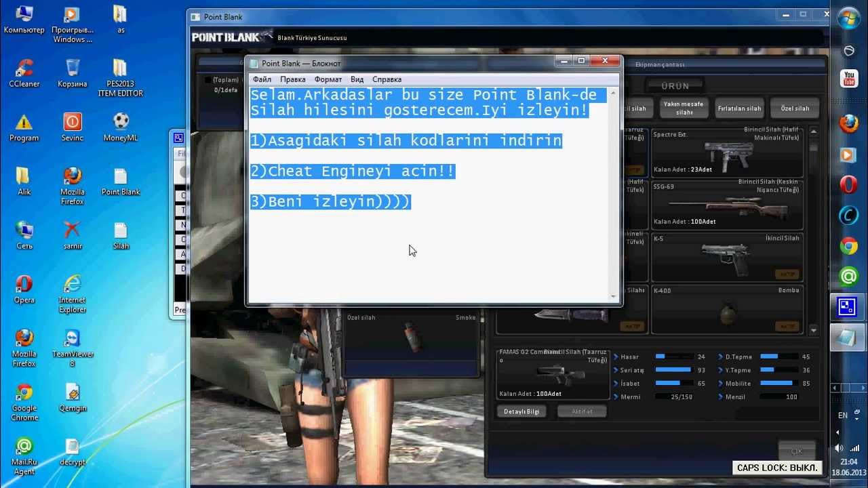Open the Silah text file
This screenshot has width=868, height=488.
pyautogui.click(x=121, y=237)
